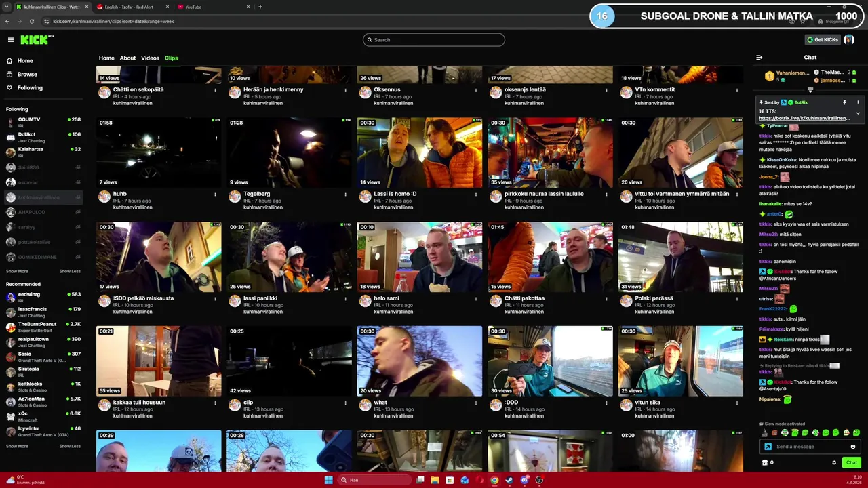The width and height of the screenshot is (868, 488).
Task: Open Windows Start menu
Action: coord(329,480)
